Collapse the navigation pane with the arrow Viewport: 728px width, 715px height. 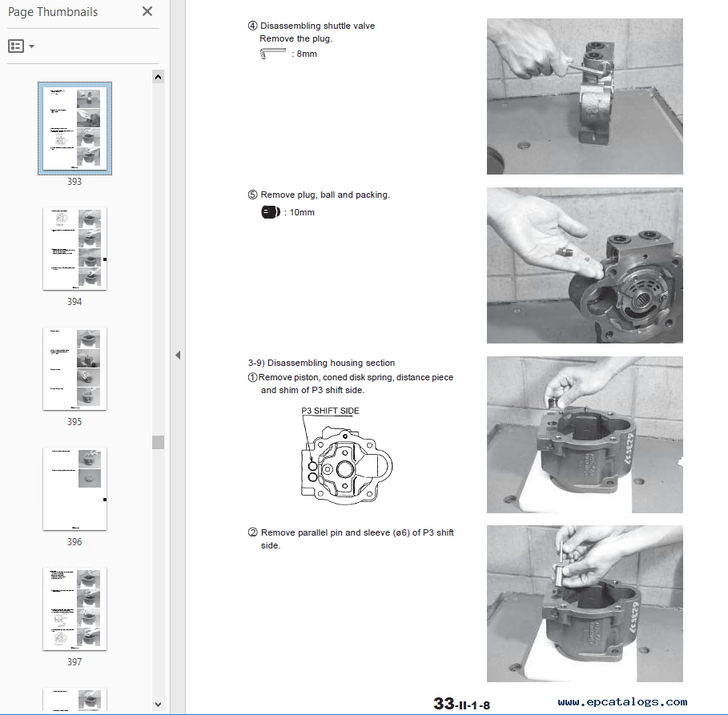178,355
